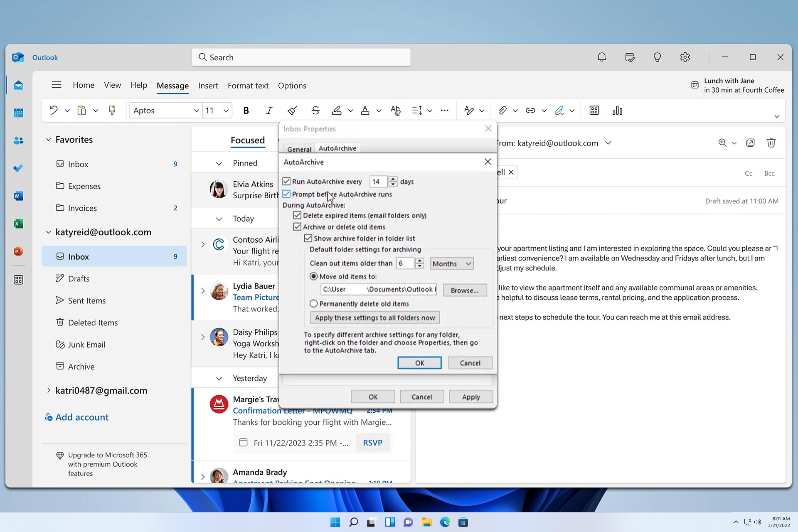
Task: Click Apply these settings to all folders
Action: pyautogui.click(x=374, y=317)
